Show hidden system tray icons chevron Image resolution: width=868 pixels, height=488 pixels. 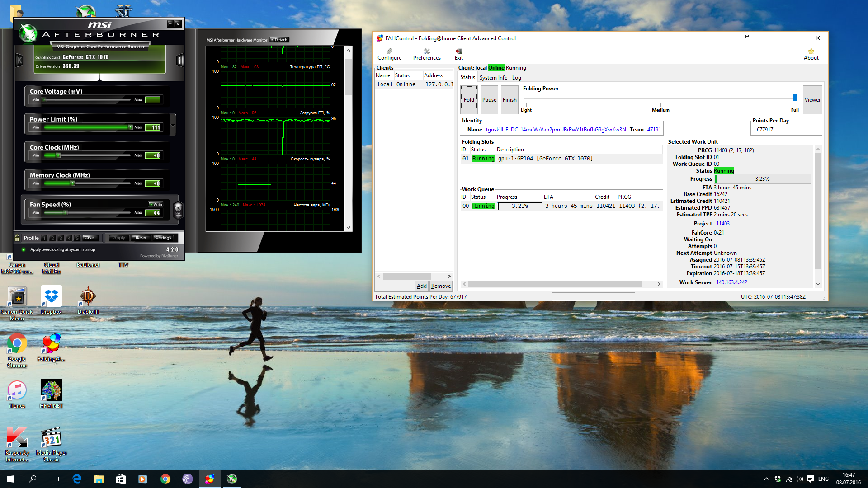pos(766,479)
